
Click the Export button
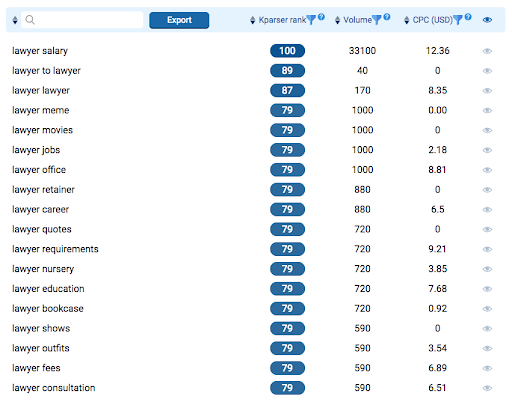click(179, 20)
